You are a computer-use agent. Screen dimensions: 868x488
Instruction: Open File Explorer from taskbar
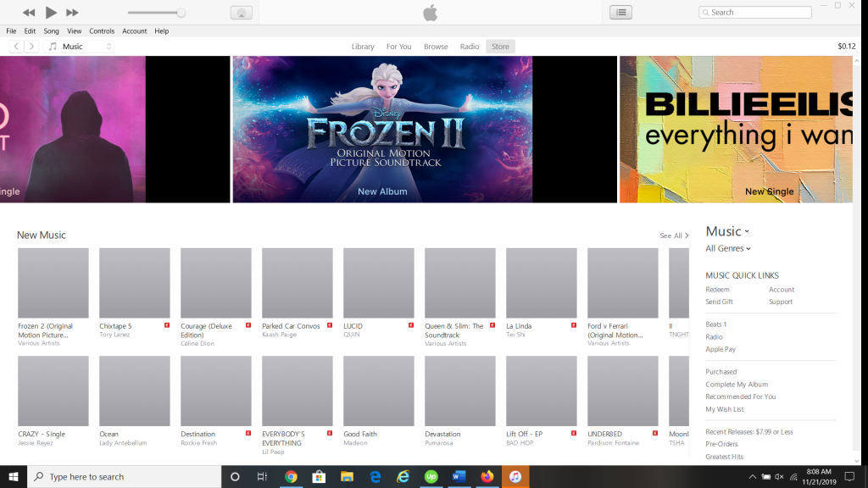pos(347,476)
